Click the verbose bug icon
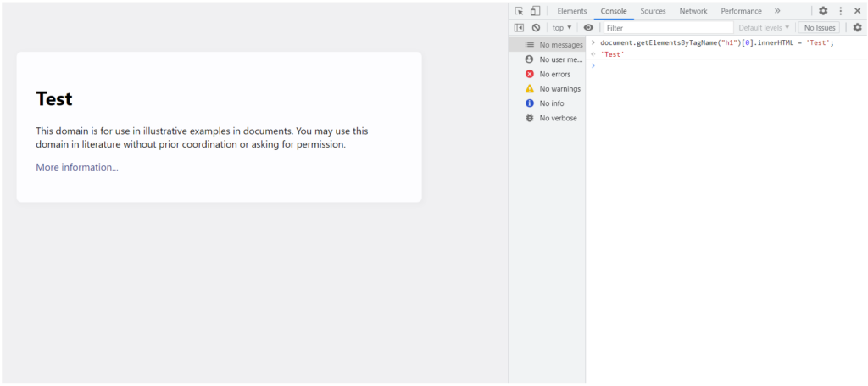Screen dimensions: 868x386 pyautogui.click(x=529, y=118)
